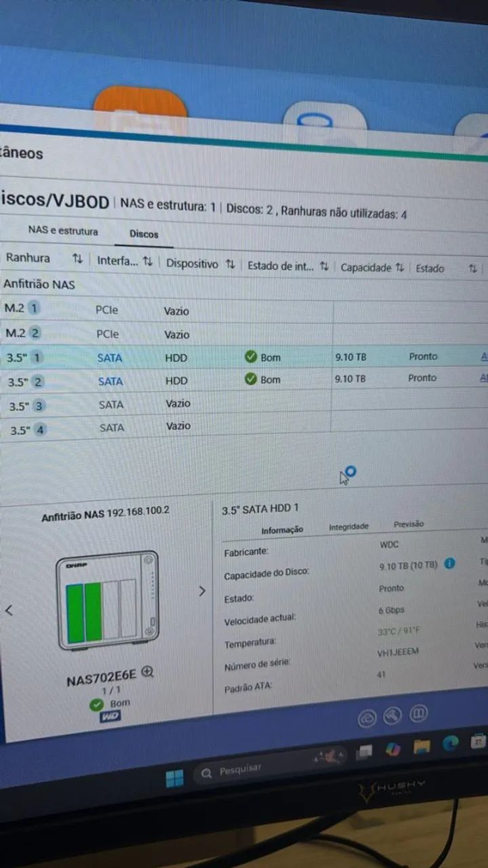488x868 pixels.
Task: Sort by Ranhura column arrows
Action: pos(77,258)
